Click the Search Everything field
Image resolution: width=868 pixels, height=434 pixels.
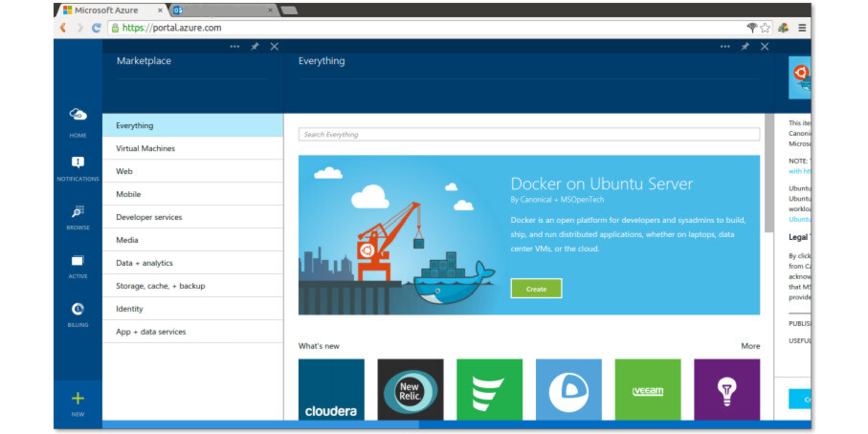(528, 135)
